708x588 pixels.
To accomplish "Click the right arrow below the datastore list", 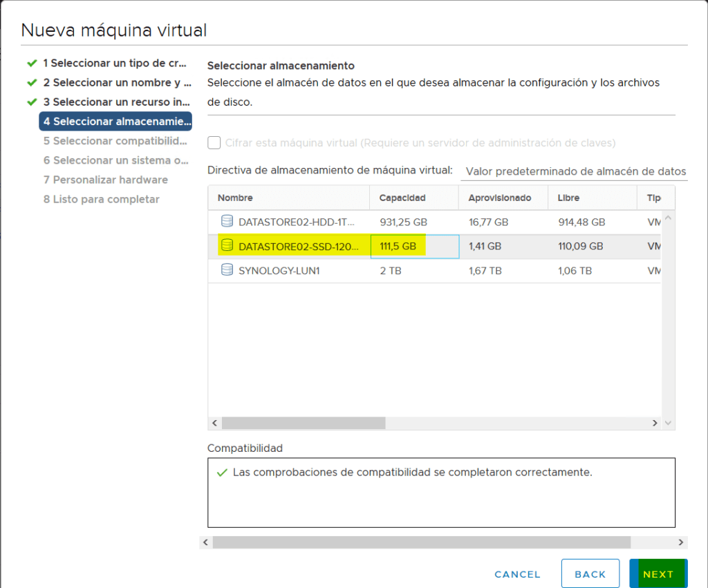I will (x=654, y=422).
